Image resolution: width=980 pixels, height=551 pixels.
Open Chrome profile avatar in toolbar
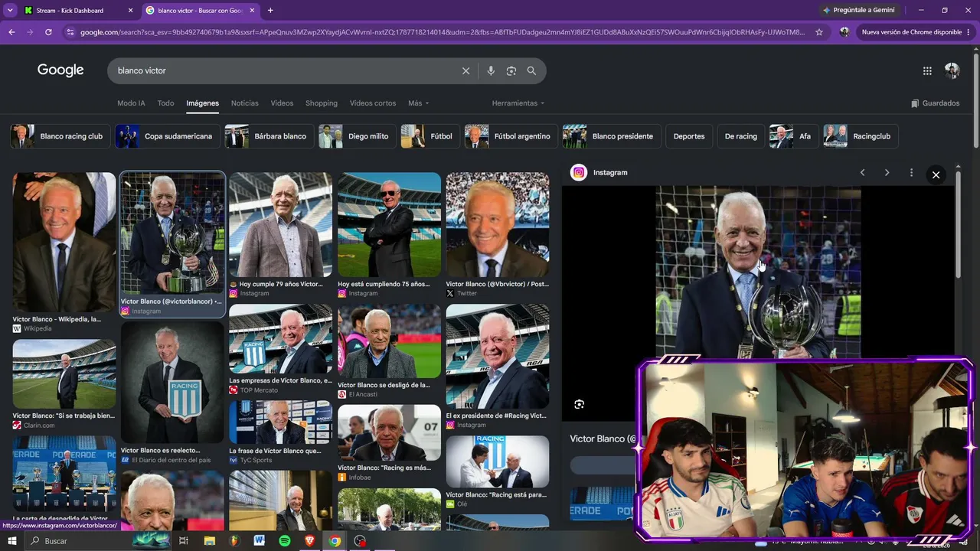click(844, 32)
